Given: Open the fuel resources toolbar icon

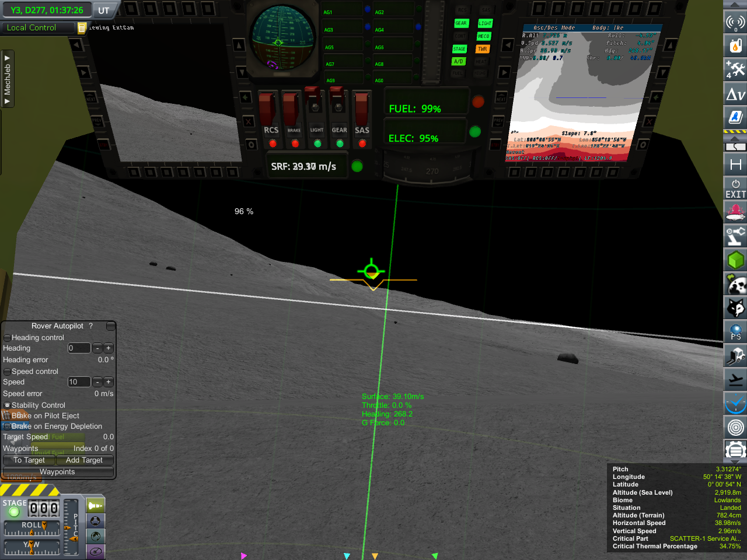Looking at the screenshot, I should (735, 45).
